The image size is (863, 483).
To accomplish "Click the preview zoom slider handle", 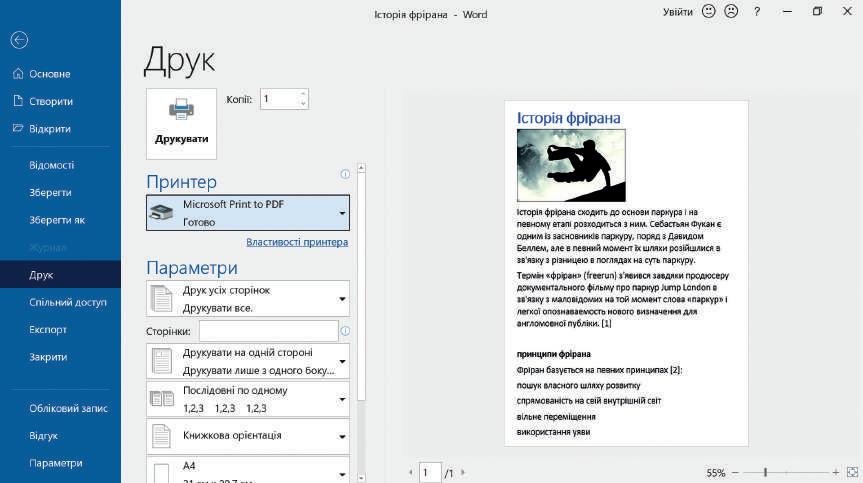I will (x=766, y=472).
